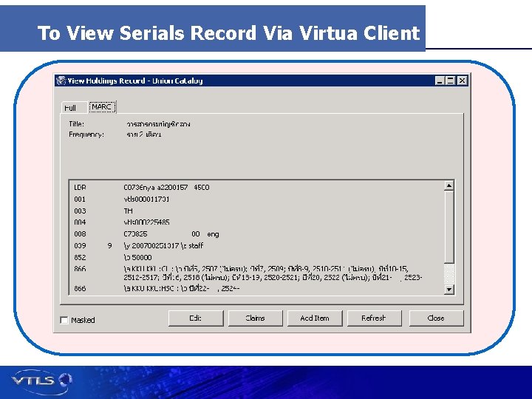The height and width of the screenshot is (399, 532).
Task: Select the MARC tab
Action: pyautogui.click(x=102, y=107)
